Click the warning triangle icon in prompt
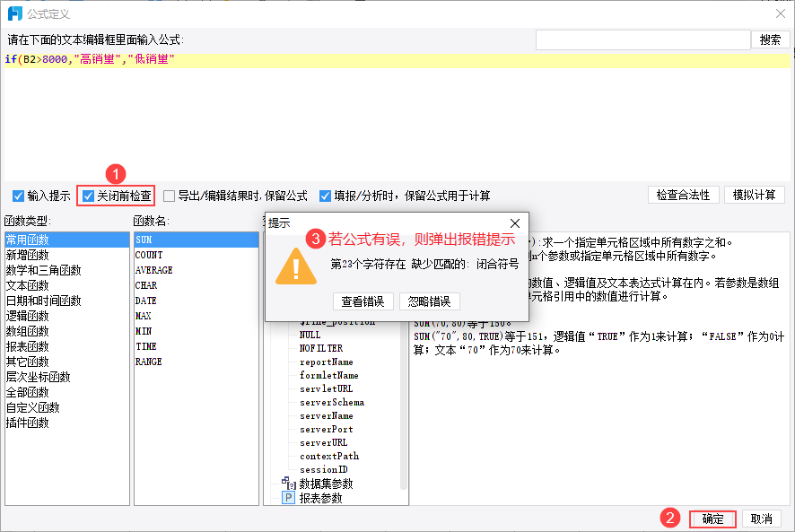This screenshot has width=795, height=532. (x=296, y=266)
